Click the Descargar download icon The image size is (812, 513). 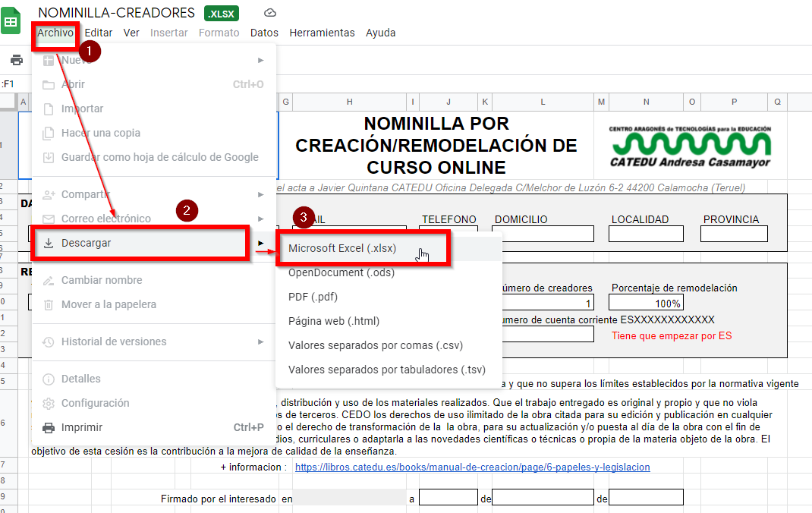pyautogui.click(x=48, y=244)
